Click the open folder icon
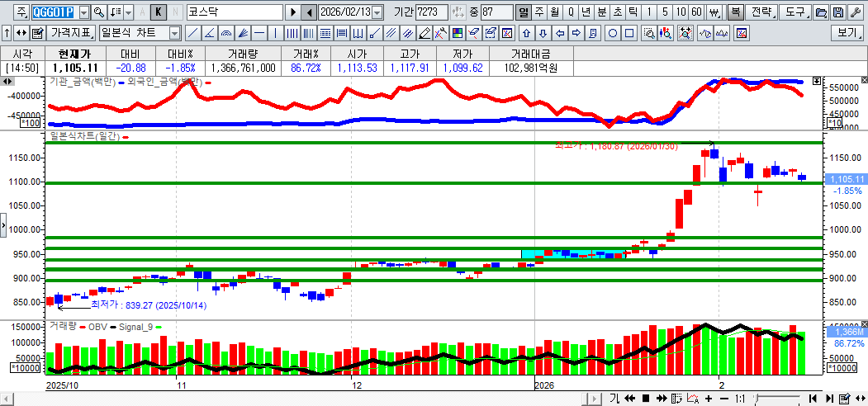 pyautogui.click(x=820, y=12)
